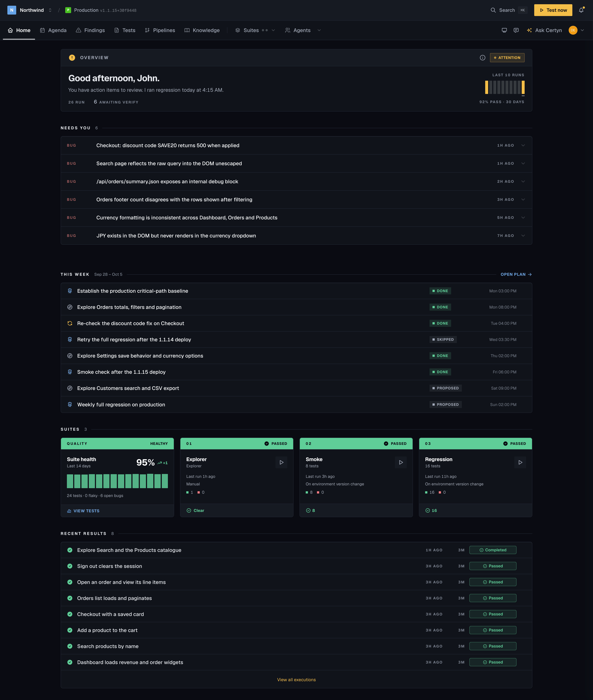Open 'Smoke check after the 1.1.15 deploy' item

[x=296, y=372]
